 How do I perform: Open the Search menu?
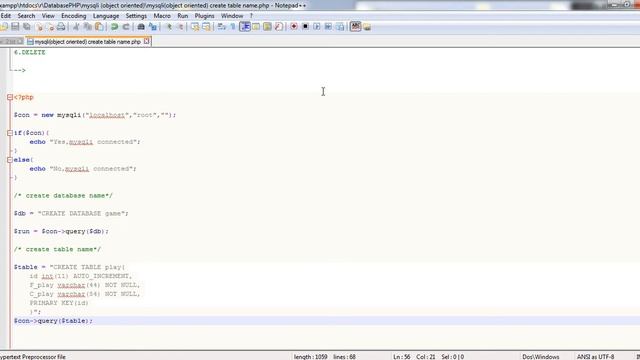(x=26, y=16)
